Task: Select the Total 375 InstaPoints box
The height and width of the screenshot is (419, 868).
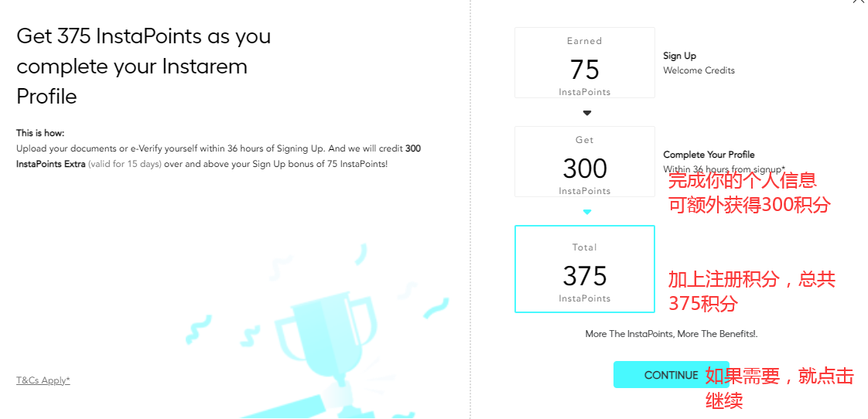Action: pos(584,269)
